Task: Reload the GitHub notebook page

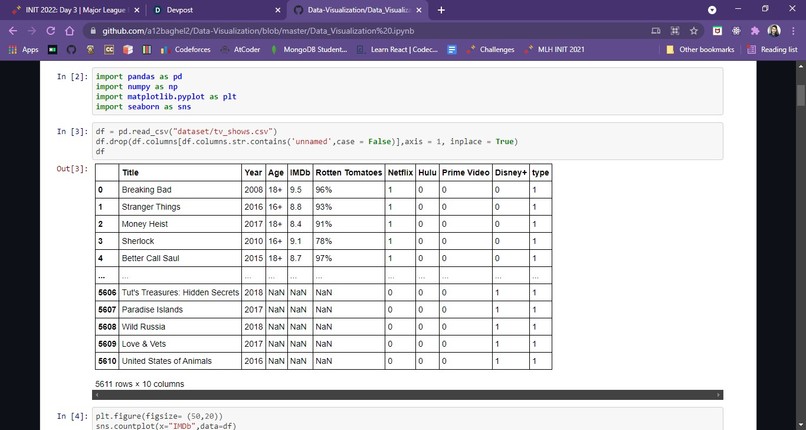Action: (50, 31)
